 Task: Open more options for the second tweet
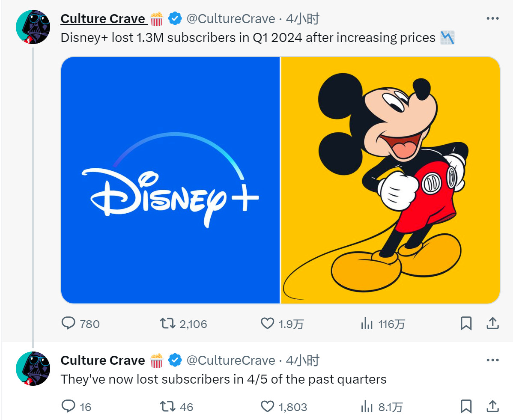(x=493, y=360)
